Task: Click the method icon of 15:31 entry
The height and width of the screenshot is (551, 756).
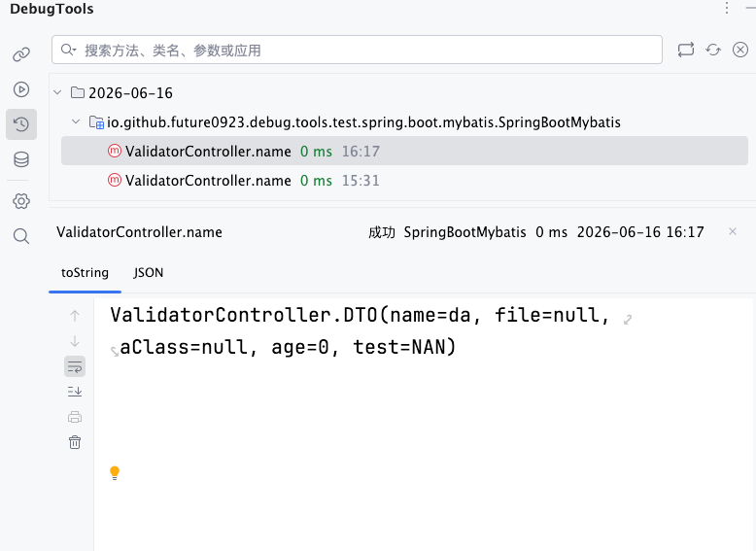Action: tap(115, 181)
